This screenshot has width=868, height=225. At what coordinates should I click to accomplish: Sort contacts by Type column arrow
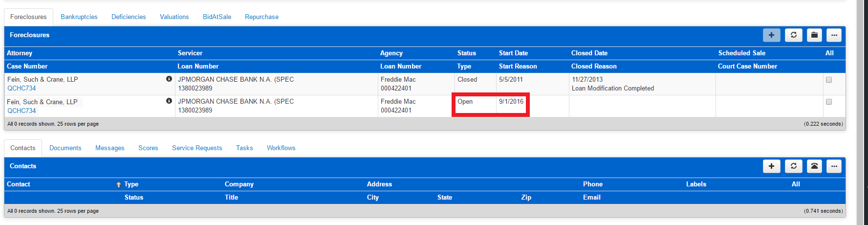(x=118, y=184)
